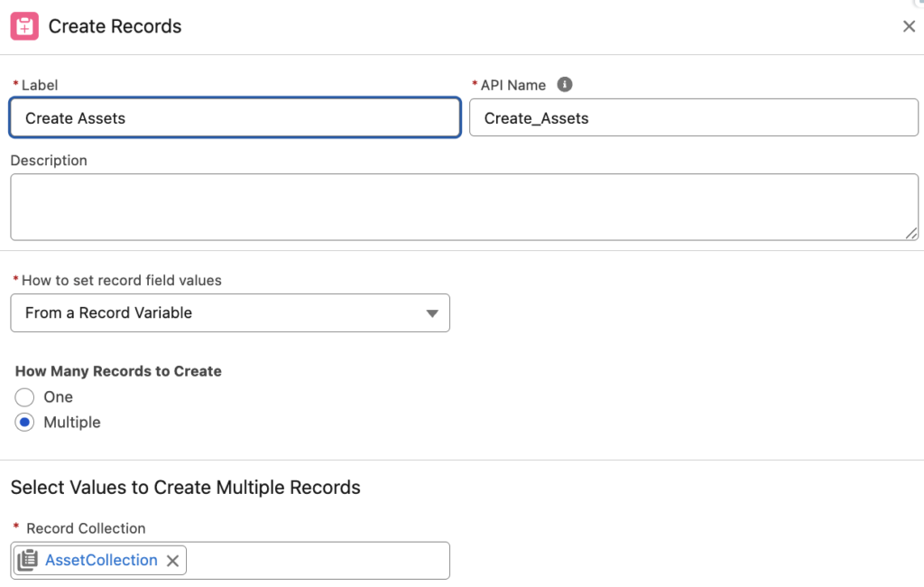Open the AssetCollection link

click(101, 560)
